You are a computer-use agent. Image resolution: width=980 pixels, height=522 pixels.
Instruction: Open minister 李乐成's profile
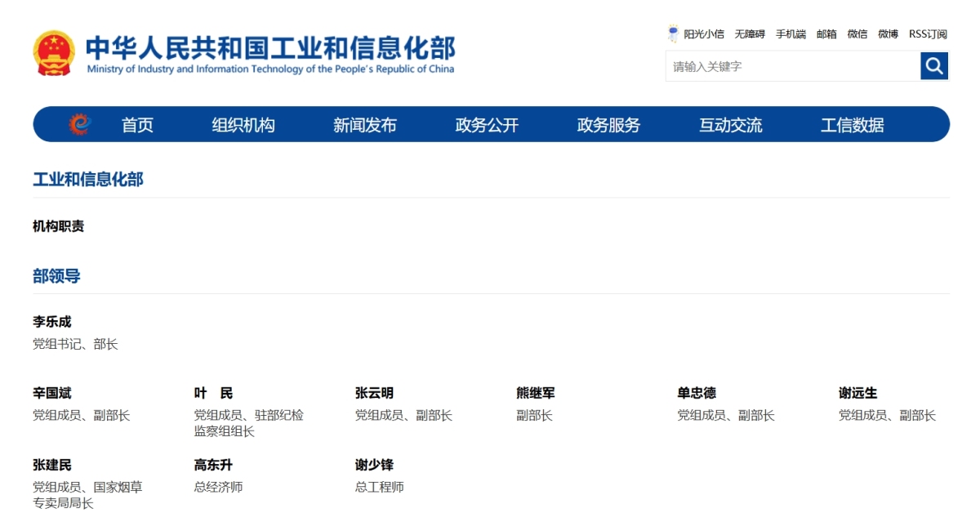pos(51,322)
